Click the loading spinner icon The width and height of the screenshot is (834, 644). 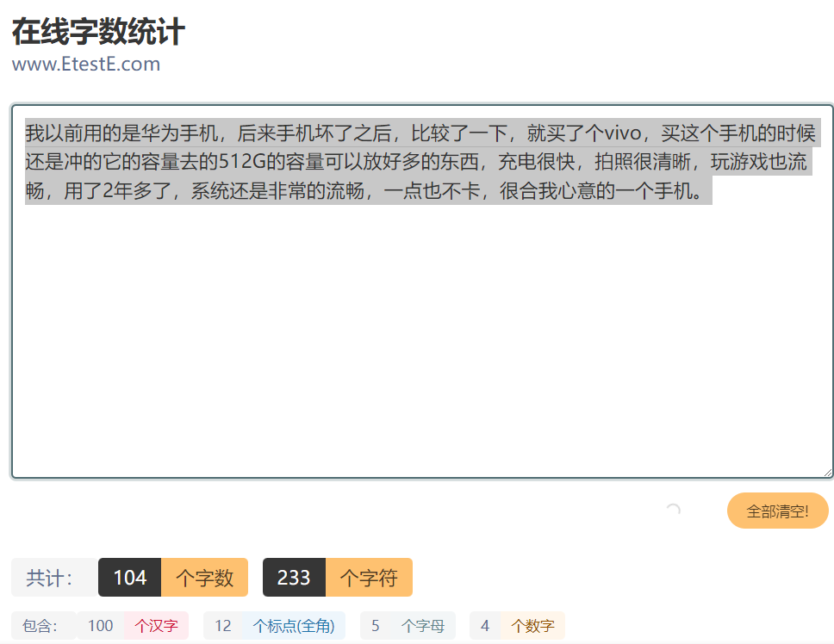[x=673, y=510]
